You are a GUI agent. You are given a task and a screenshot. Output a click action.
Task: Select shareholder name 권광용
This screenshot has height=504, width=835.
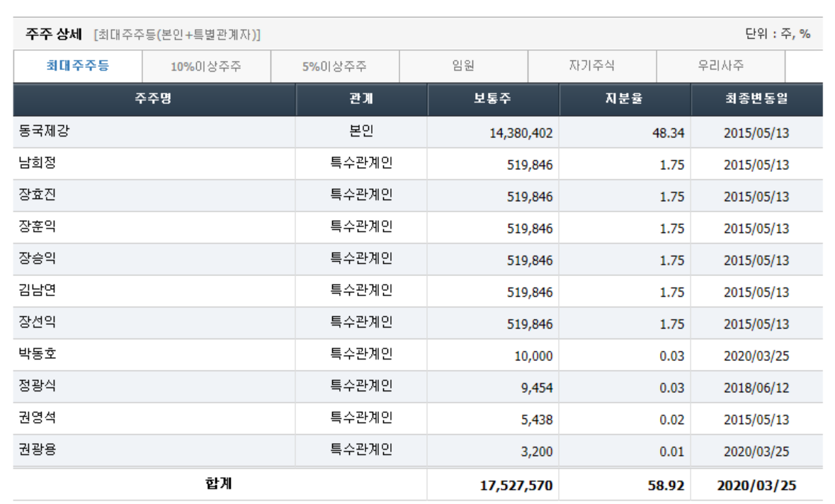38,450
